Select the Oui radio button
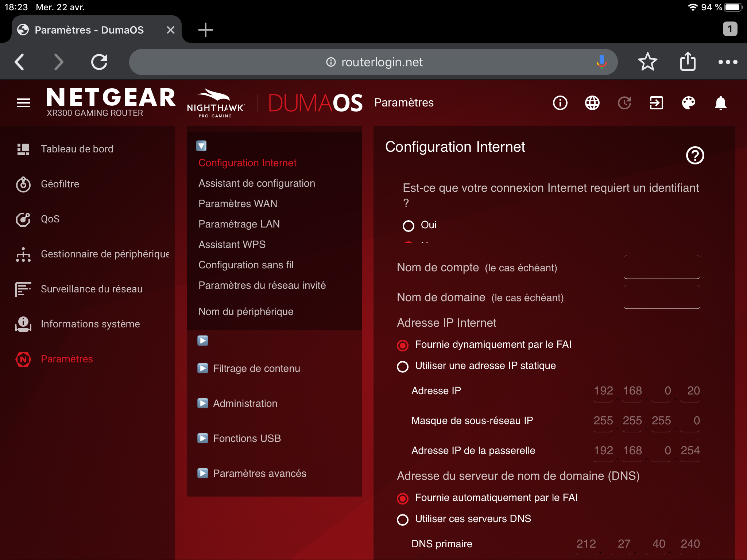The height and width of the screenshot is (560, 747). (409, 226)
